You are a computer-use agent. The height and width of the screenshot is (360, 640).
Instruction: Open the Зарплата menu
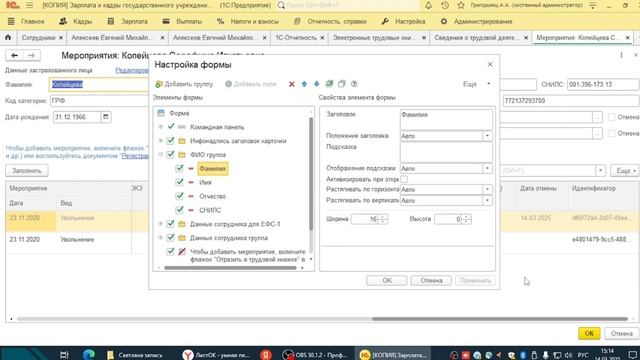coord(127,21)
